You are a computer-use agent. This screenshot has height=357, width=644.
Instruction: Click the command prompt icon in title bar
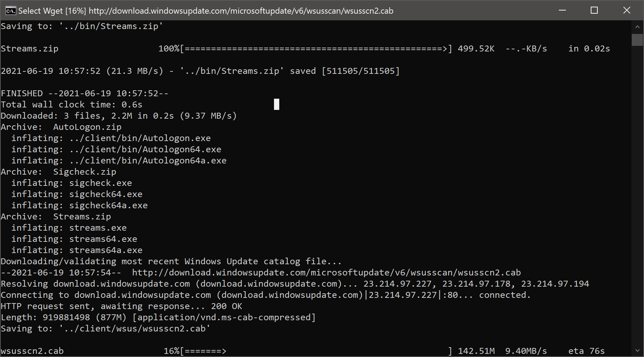pyautogui.click(x=11, y=10)
